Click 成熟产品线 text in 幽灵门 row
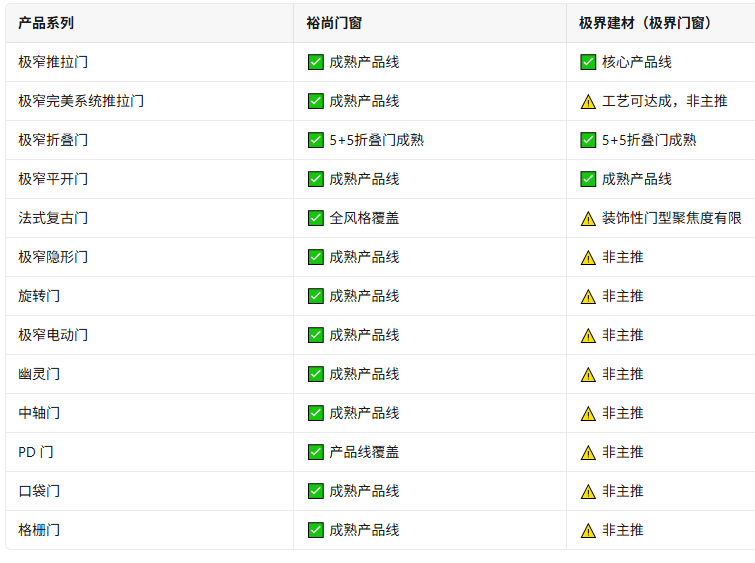 click(x=364, y=374)
